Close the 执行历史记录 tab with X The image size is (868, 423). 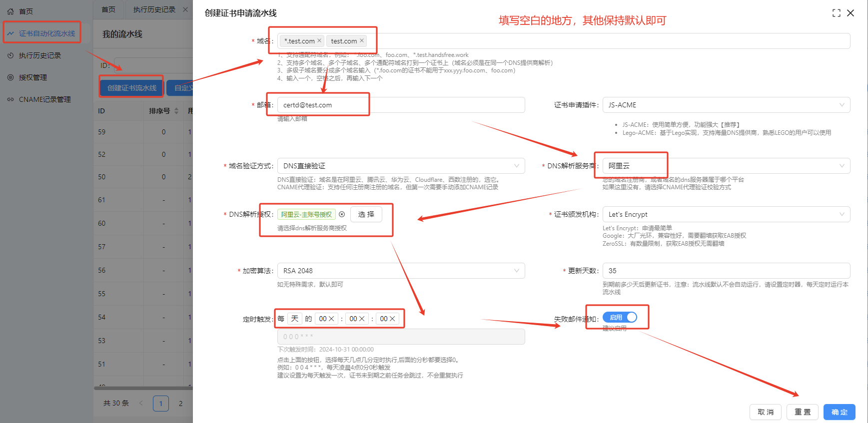coord(185,9)
